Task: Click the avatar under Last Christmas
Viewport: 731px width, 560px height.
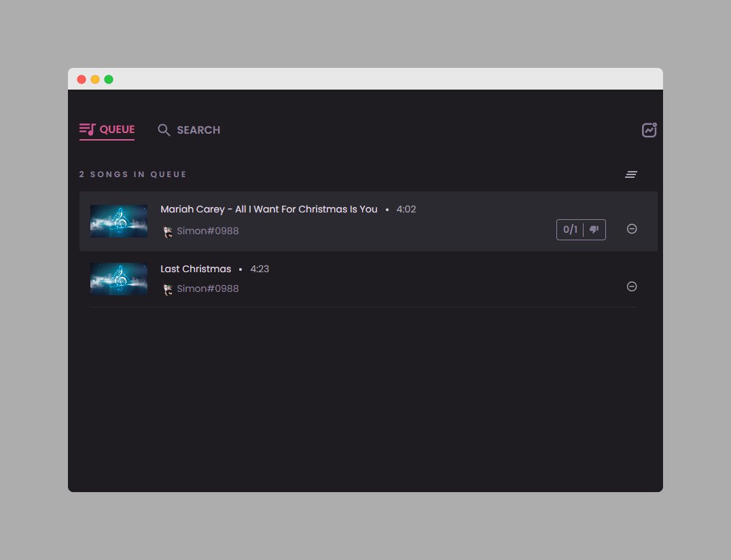Action: pyautogui.click(x=168, y=289)
